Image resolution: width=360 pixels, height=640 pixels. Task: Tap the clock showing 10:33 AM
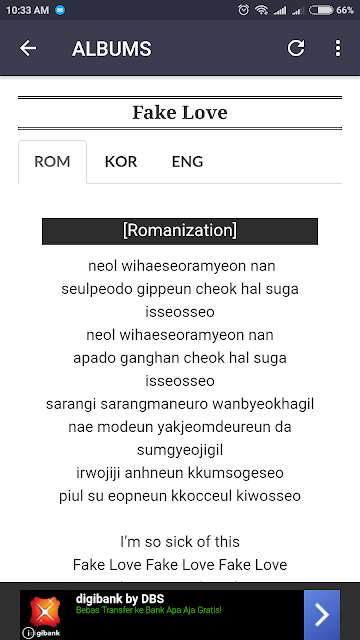click(x=27, y=10)
